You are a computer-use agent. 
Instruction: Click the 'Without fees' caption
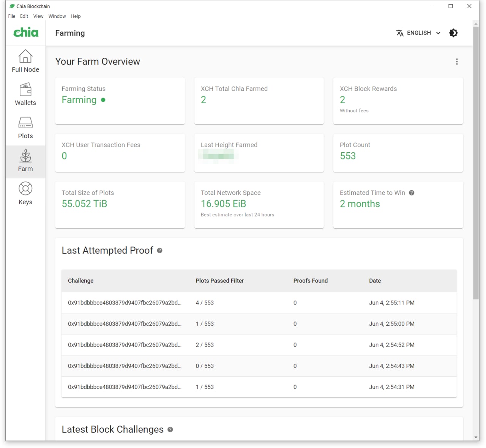[x=354, y=111]
